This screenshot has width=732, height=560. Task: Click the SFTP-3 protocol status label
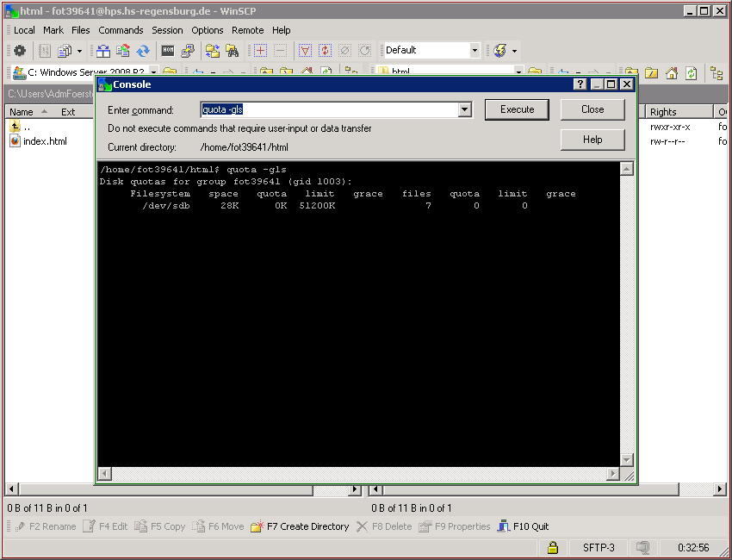[x=599, y=547]
